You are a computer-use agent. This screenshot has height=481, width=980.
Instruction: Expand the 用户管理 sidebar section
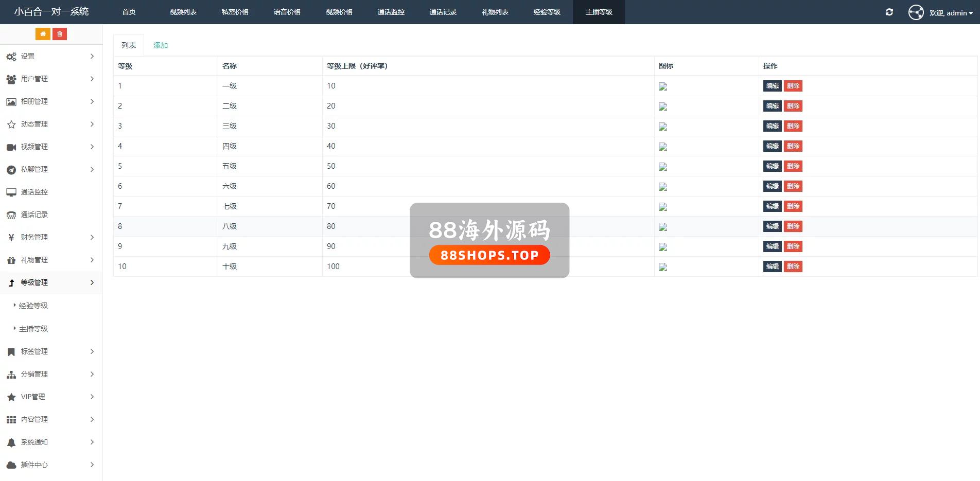click(50, 79)
